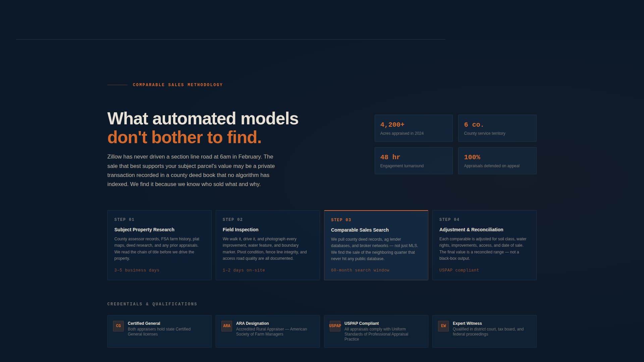Click the orange don't bother to find headline
Screen dimensions: 644x362
point(184,137)
